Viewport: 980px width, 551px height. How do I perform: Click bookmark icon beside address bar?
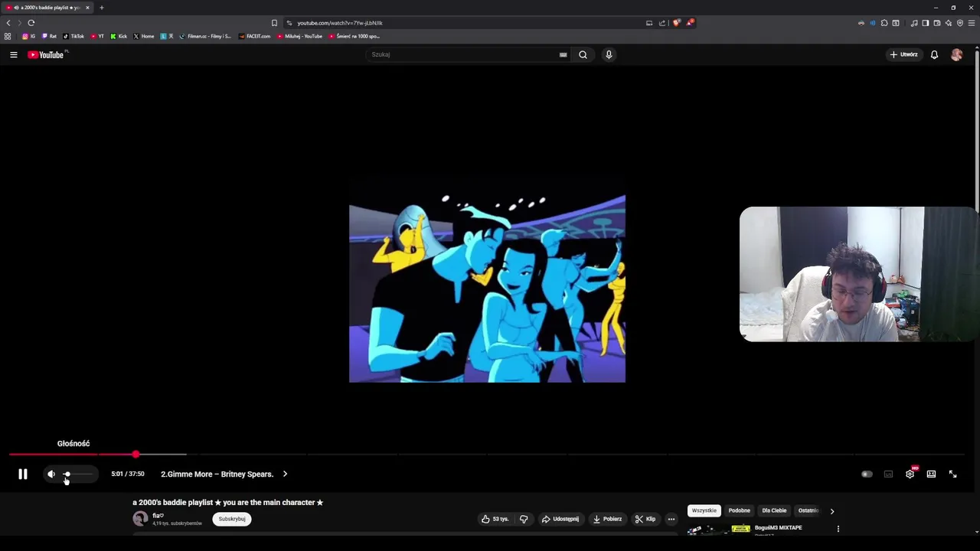pyautogui.click(x=274, y=23)
